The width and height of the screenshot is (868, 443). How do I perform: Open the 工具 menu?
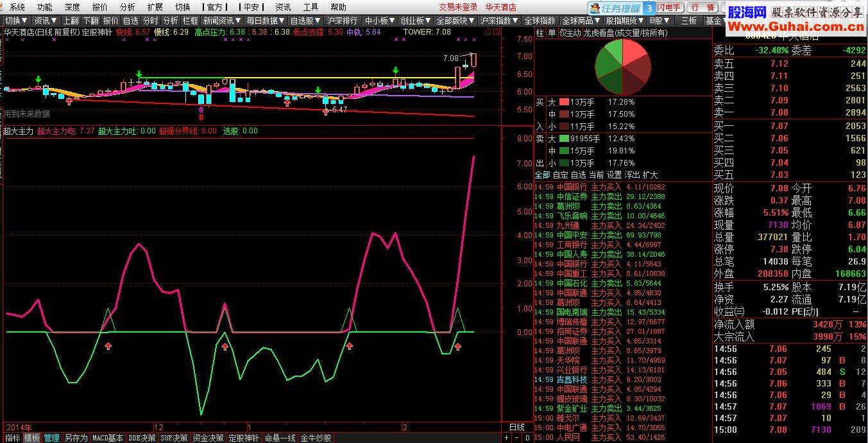311,7
